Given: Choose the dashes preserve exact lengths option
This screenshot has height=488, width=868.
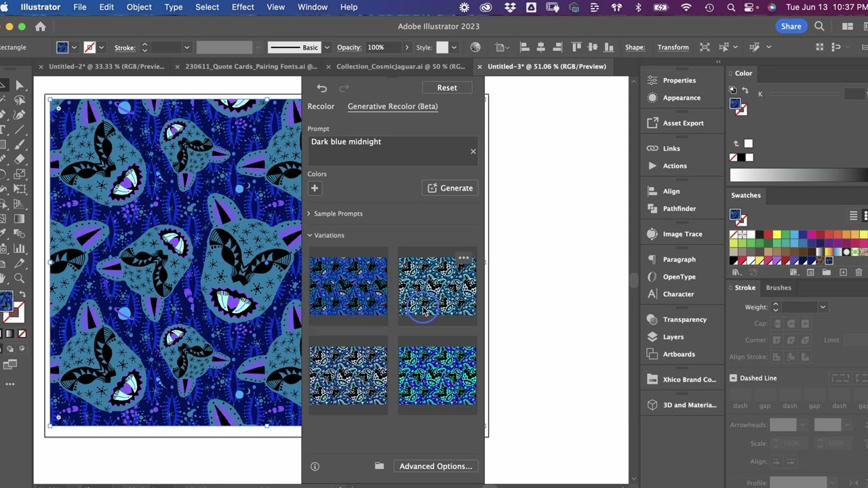Looking at the screenshot, I should pos(840,378).
